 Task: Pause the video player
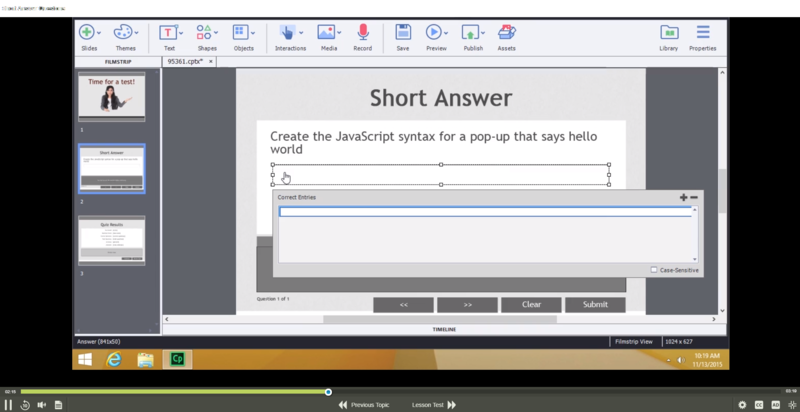pyautogui.click(x=8, y=405)
